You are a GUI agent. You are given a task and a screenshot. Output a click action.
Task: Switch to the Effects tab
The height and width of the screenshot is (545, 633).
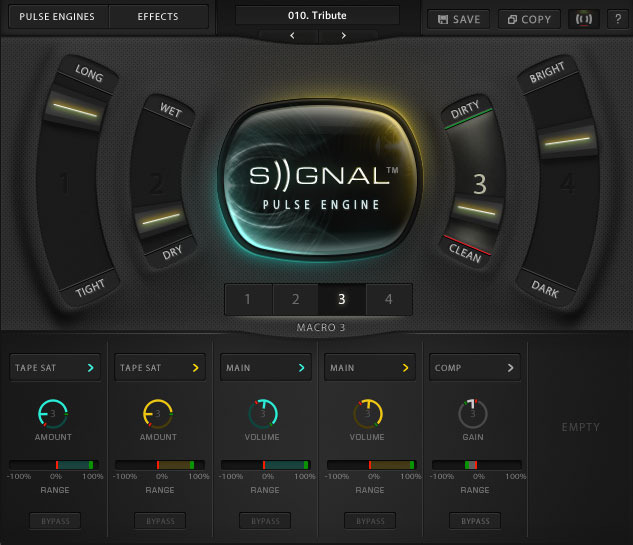pos(158,17)
